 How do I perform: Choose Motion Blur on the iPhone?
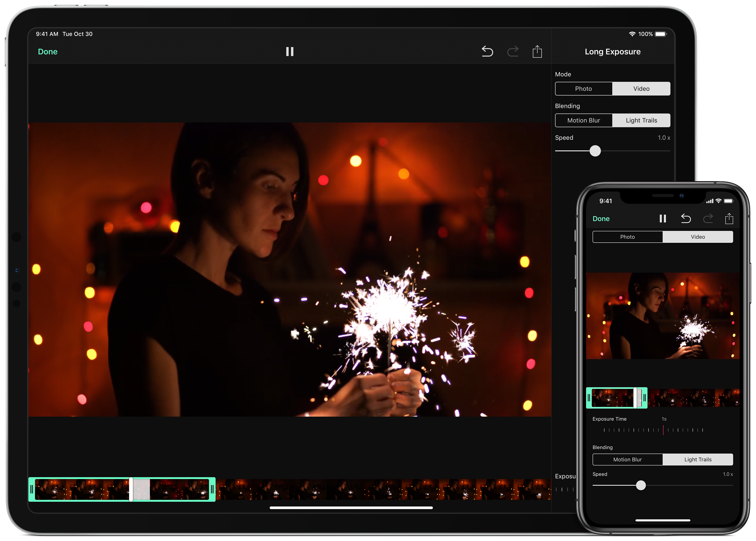pos(627,459)
